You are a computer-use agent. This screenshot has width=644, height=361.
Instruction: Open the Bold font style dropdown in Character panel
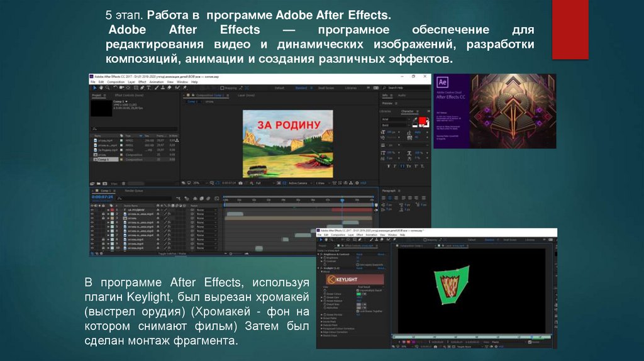click(x=396, y=125)
